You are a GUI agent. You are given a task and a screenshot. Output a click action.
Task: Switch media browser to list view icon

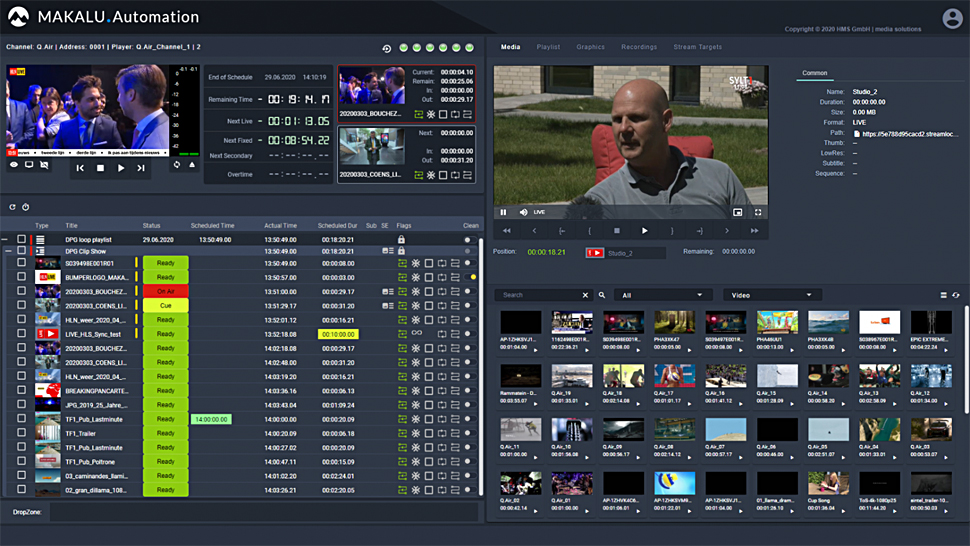(x=943, y=296)
